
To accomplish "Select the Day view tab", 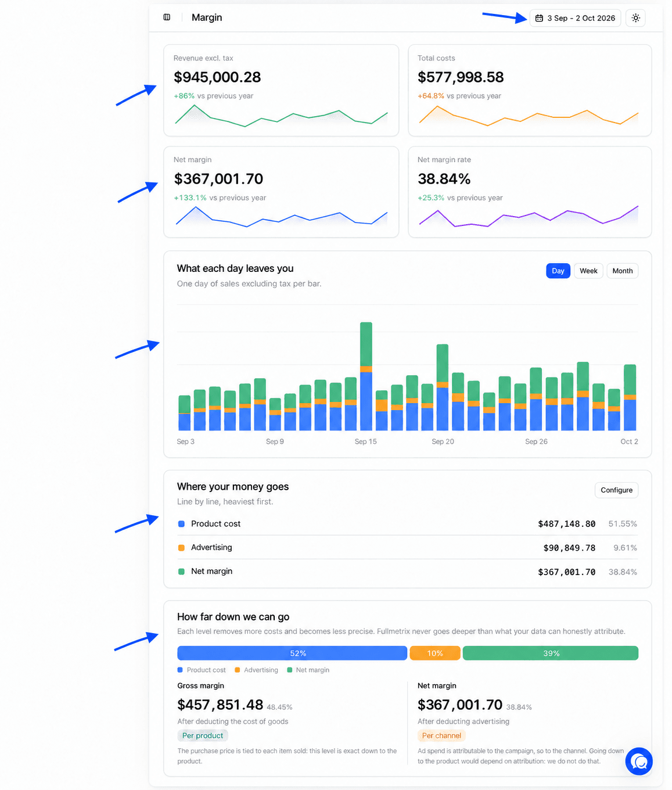I will click(558, 271).
